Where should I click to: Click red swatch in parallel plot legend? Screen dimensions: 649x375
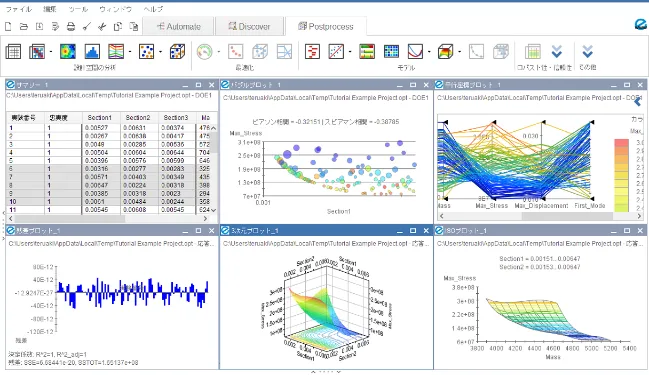click(x=622, y=143)
